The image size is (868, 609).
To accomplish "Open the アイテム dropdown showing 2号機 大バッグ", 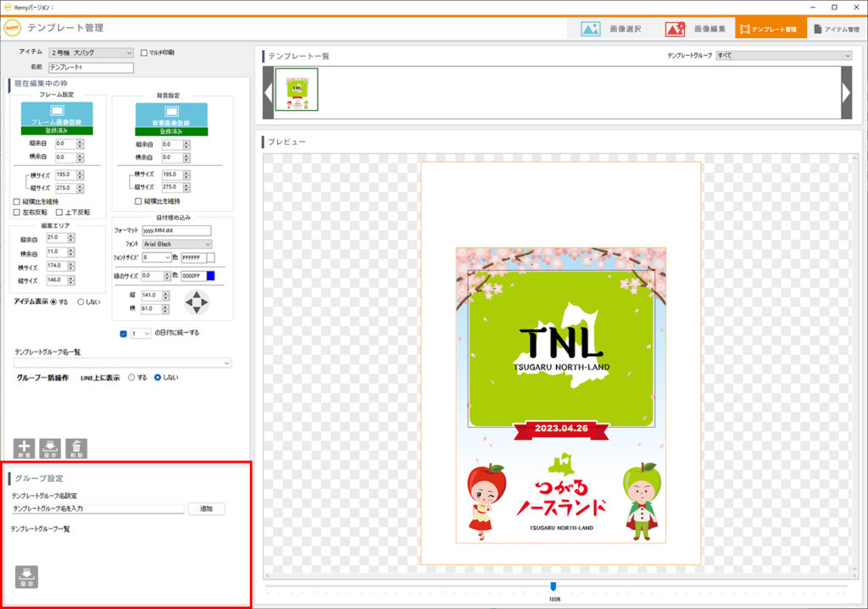I will point(91,53).
